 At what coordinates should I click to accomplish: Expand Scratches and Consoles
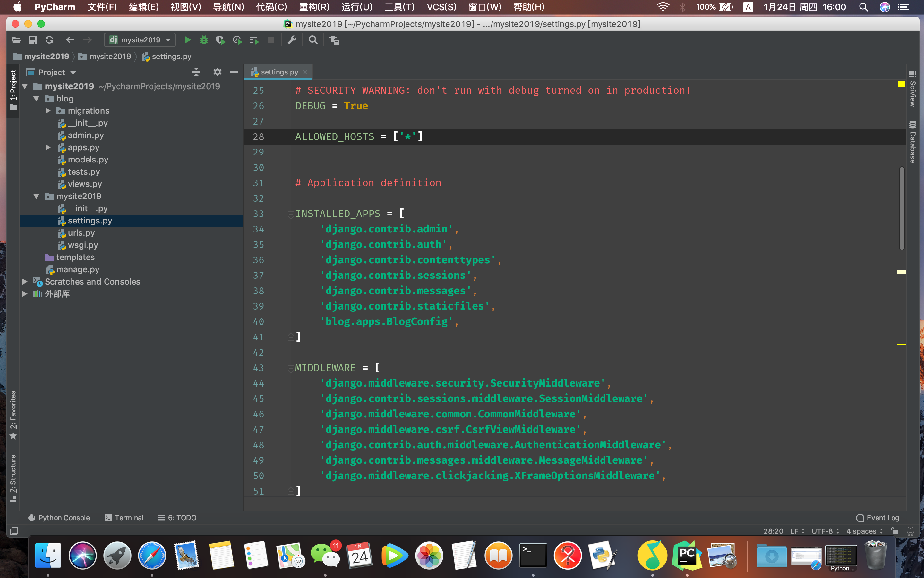click(x=25, y=281)
